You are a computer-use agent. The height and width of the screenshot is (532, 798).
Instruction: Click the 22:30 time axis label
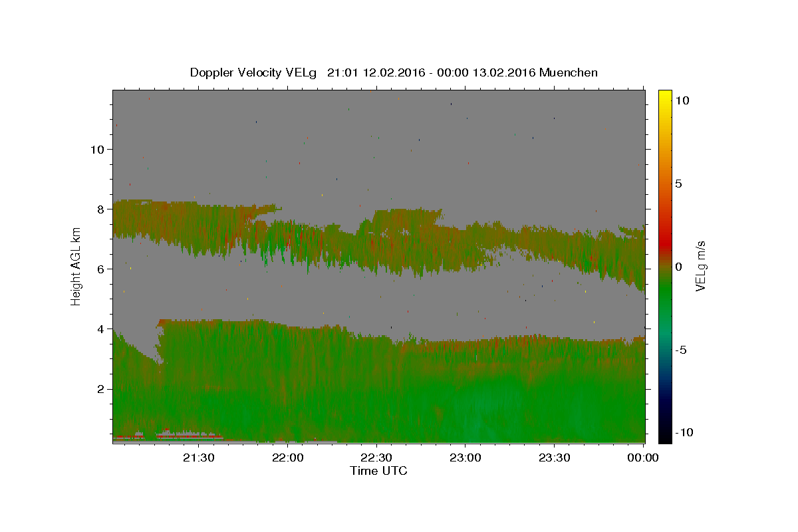click(x=376, y=458)
